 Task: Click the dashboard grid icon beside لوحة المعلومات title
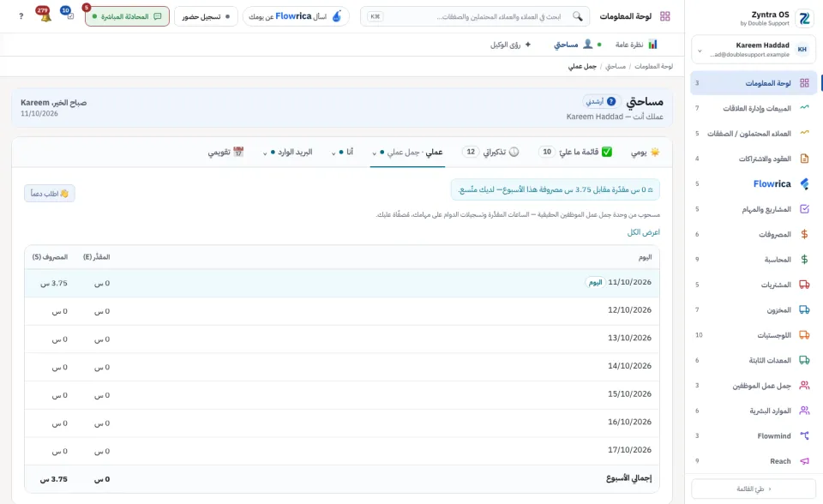pyautogui.click(x=665, y=16)
